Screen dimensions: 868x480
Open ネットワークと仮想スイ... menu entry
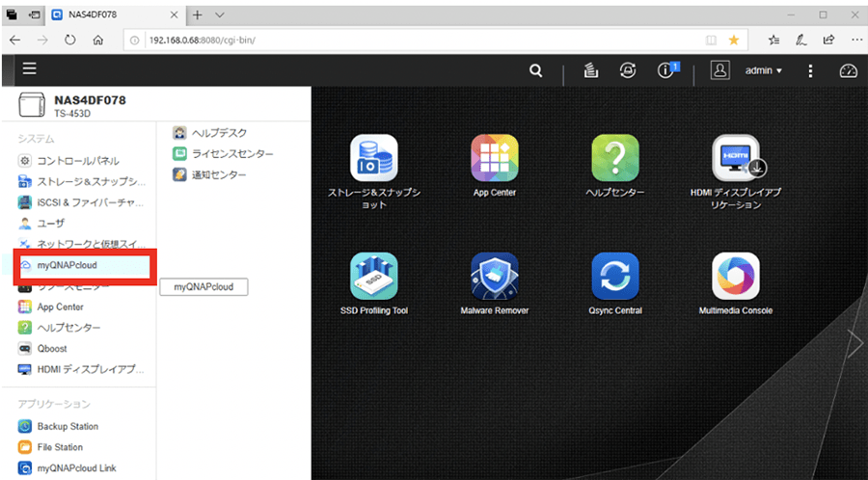(x=82, y=244)
